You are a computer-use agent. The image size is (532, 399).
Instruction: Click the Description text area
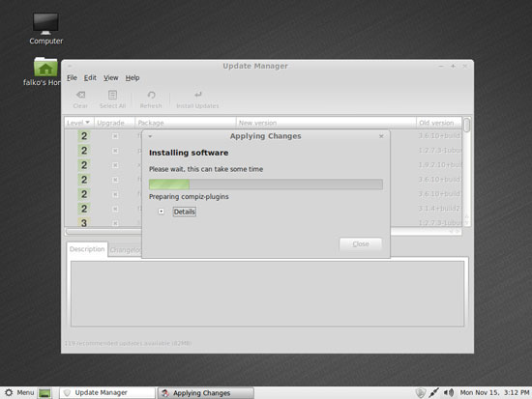(x=267, y=294)
